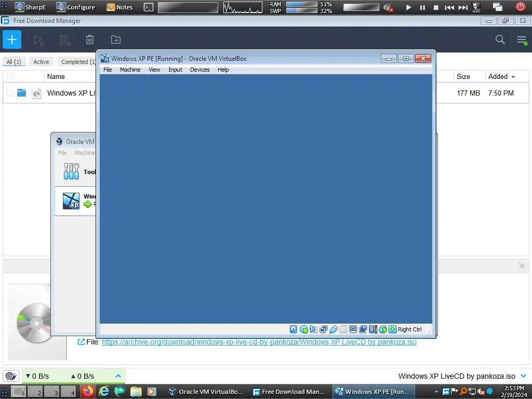
Task: Click audio indicator in VM status bar
Action: [x=313, y=329]
